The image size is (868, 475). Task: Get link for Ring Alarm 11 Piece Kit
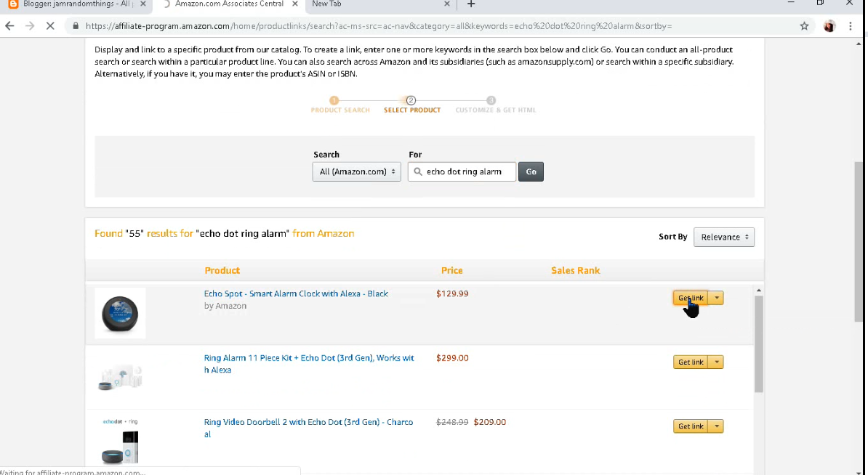[690, 362]
